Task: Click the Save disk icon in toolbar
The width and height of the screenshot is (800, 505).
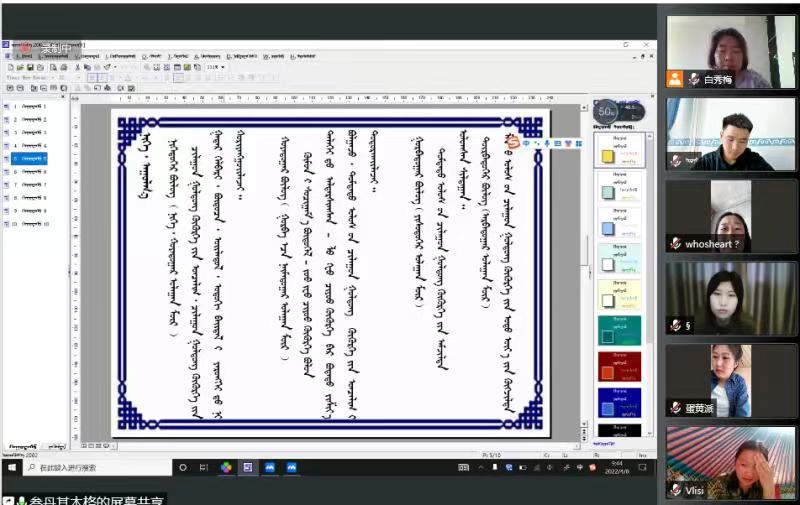Action: pos(30,67)
